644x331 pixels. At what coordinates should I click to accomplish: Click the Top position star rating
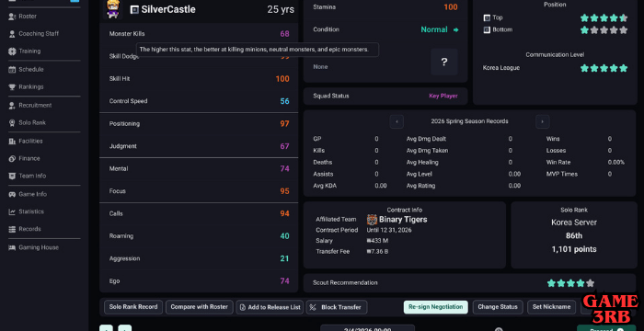[x=604, y=17]
